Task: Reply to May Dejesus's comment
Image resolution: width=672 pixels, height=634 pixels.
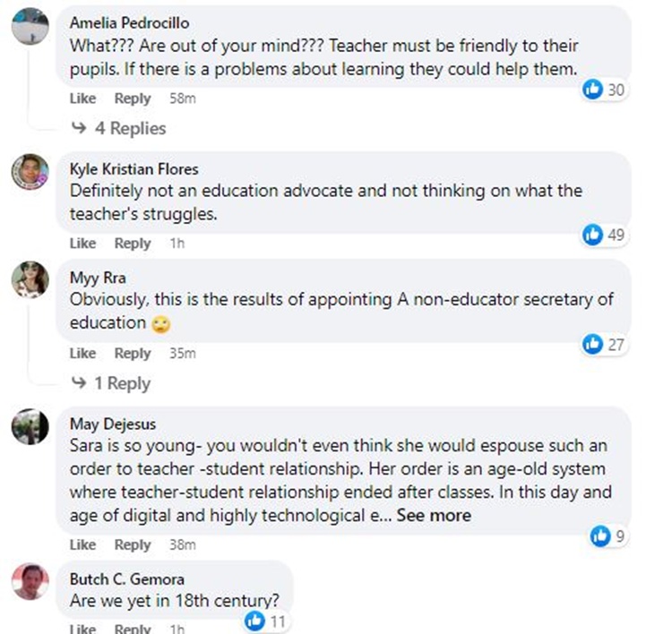Action: (133, 544)
